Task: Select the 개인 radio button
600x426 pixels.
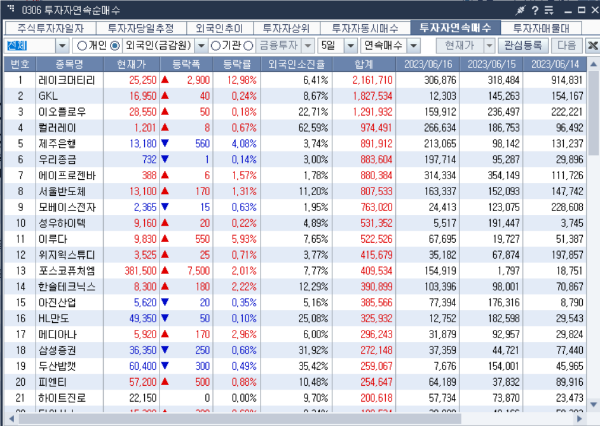Action: click(x=82, y=46)
